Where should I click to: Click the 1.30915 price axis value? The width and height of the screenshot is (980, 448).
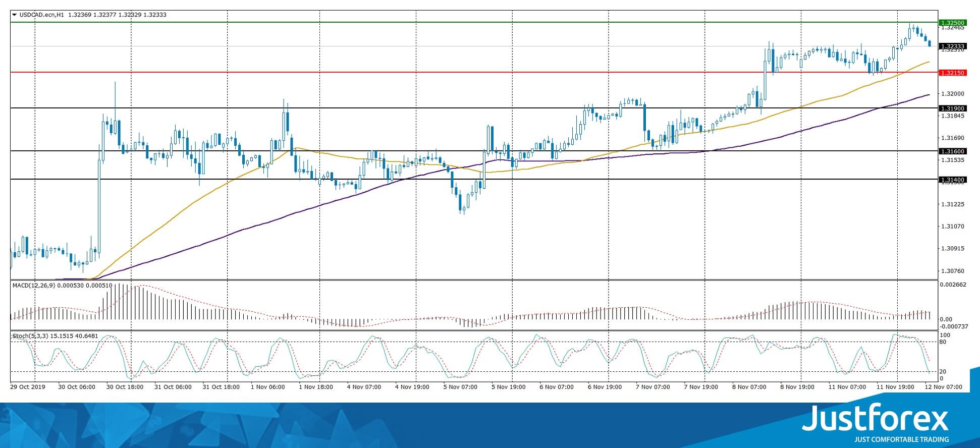(953, 249)
